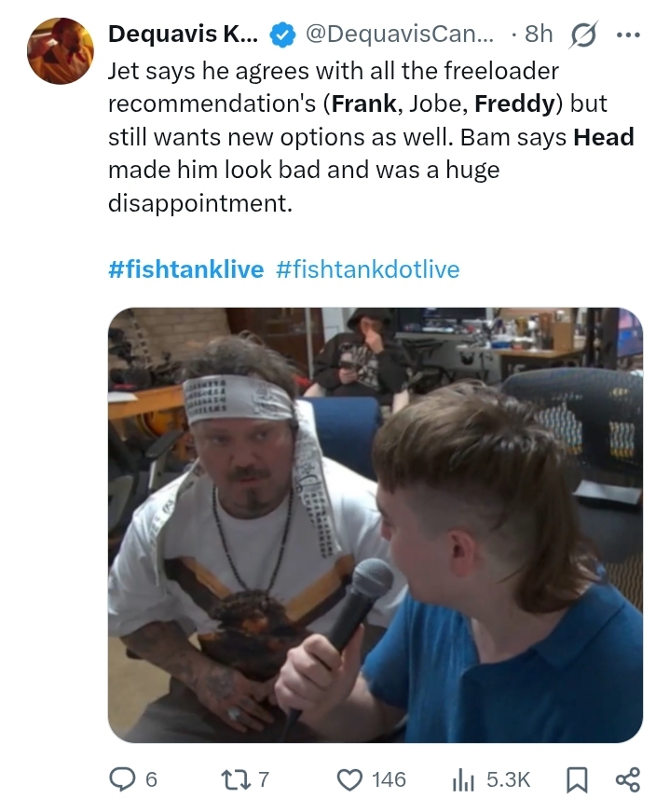Open the attached post image
The image size is (670, 812).
(x=375, y=525)
